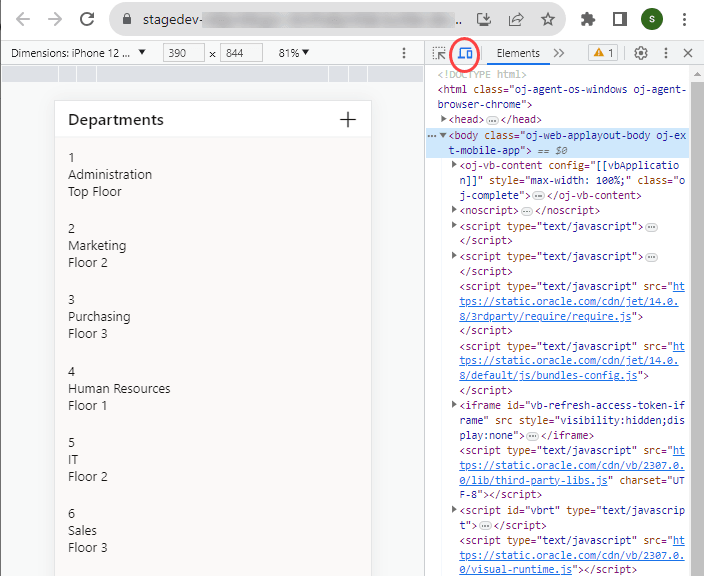
Task: Share this page icon
Action: 516,19
